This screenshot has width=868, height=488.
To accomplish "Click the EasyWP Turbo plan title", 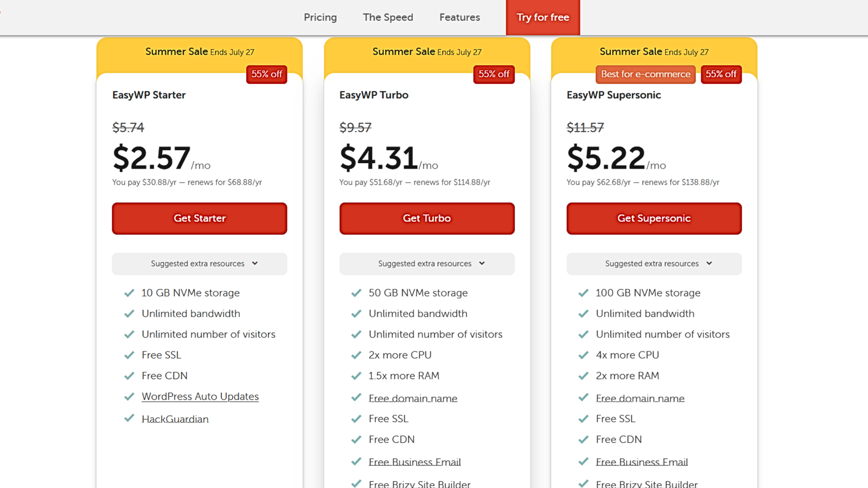I will [374, 95].
